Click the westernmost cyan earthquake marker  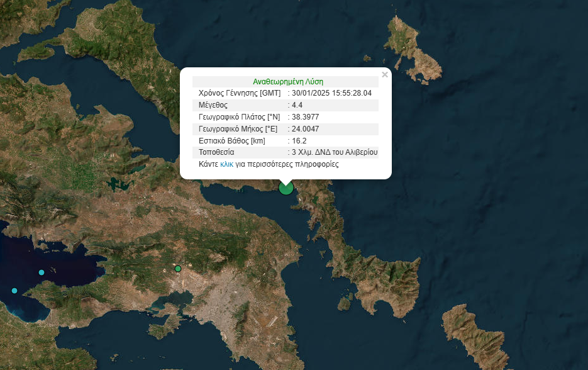pyautogui.click(x=14, y=291)
